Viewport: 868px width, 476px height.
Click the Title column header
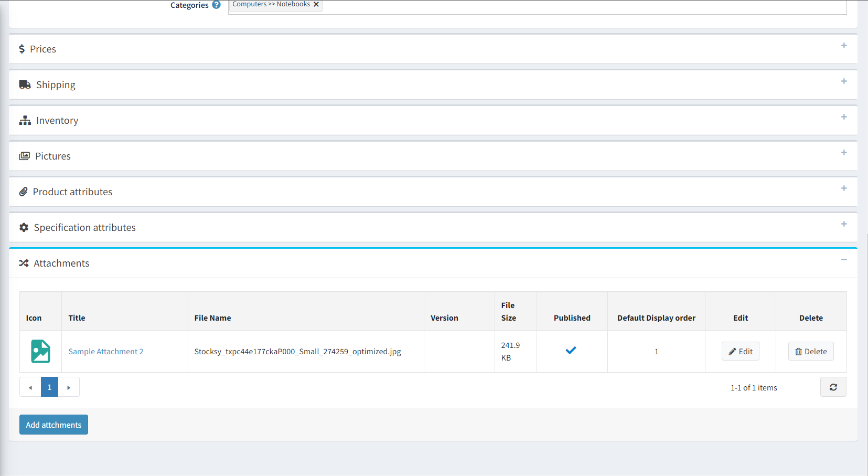[125, 311]
